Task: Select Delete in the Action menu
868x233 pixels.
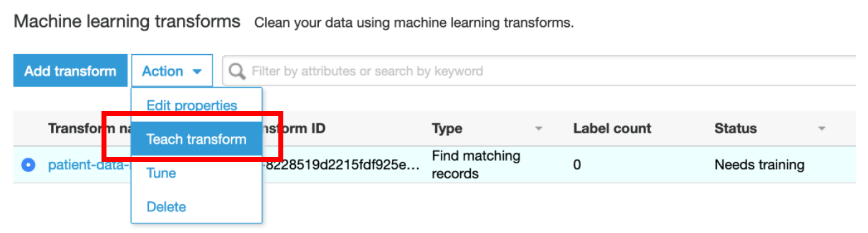Action: 166,206
